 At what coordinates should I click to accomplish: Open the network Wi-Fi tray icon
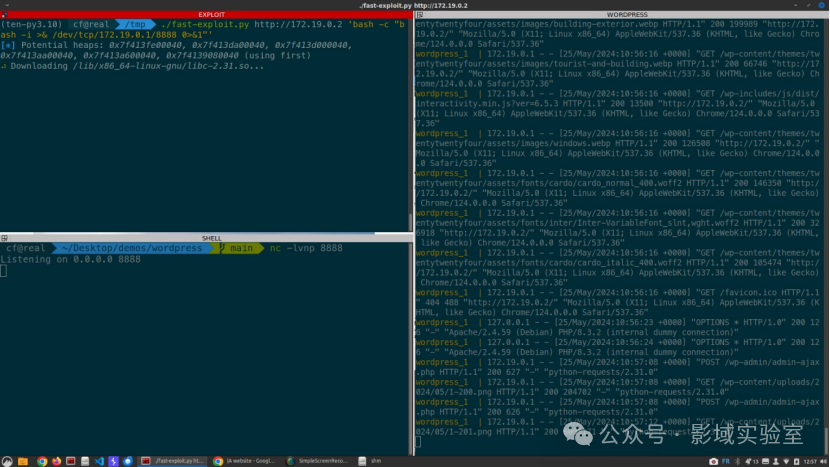click(x=787, y=461)
